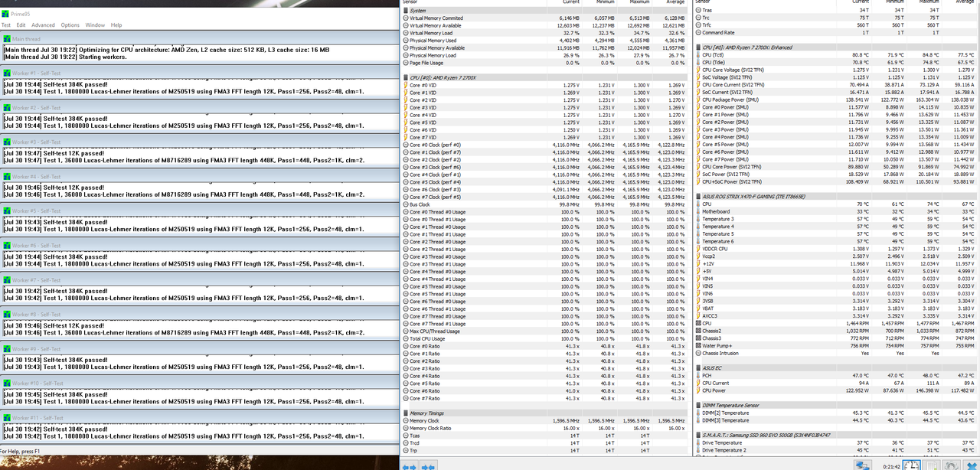This screenshot has width=980, height=470.
Task: Click the Worker #5 Self-Test window icon
Action: [x=7, y=211]
